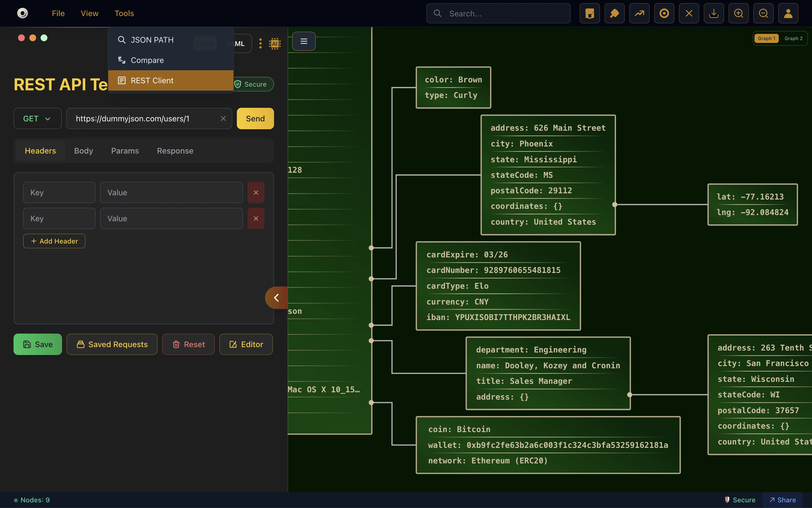The width and height of the screenshot is (812, 508).
Task: Click the 'postalCode: 29112' node row
Action: (531, 190)
